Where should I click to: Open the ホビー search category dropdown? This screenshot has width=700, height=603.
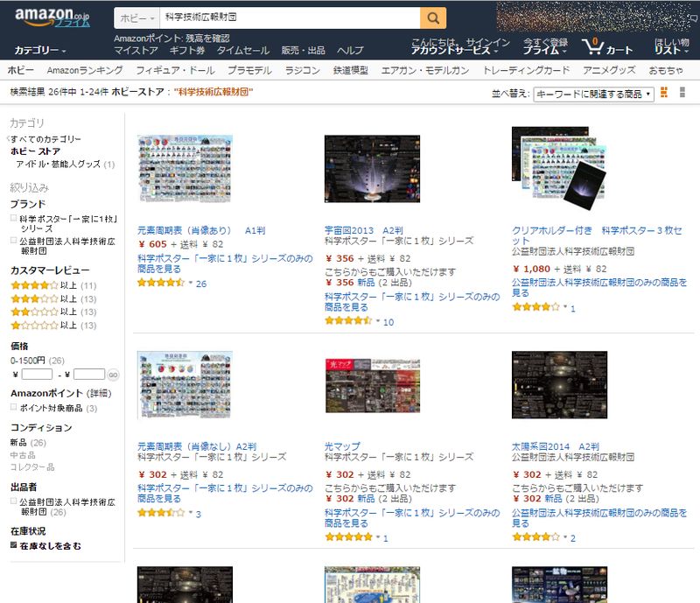[137, 18]
